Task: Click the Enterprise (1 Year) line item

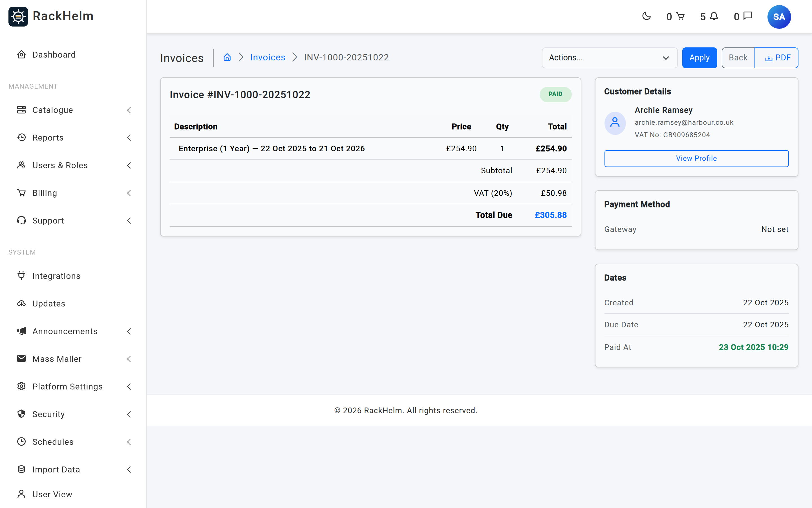Action: (272, 148)
